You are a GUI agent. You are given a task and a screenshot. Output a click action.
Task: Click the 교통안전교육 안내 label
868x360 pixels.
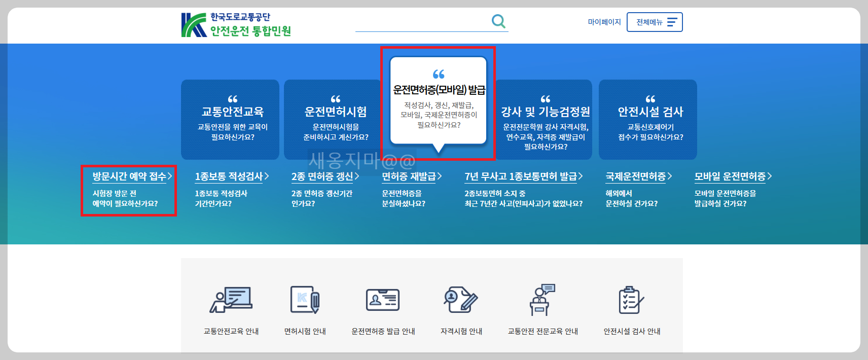[231, 331]
